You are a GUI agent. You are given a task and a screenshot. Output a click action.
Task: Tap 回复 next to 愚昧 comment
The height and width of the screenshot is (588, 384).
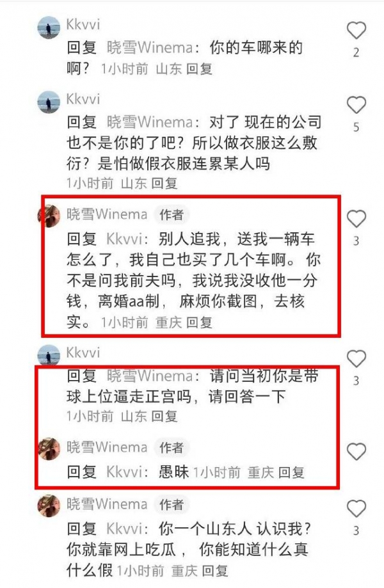(x=291, y=472)
